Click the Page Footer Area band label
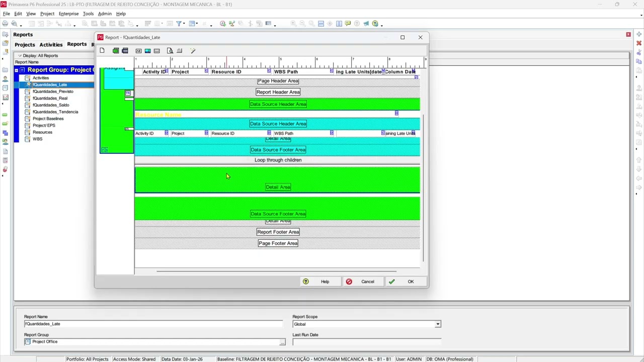This screenshot has height=362, width=644. click(278, 243)
